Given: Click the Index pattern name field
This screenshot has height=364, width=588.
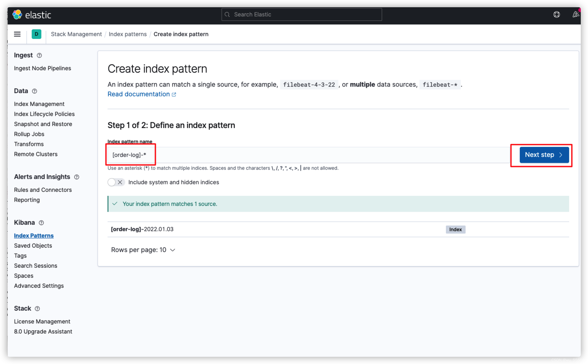Looking at the screenshot, I should (308, 155).
